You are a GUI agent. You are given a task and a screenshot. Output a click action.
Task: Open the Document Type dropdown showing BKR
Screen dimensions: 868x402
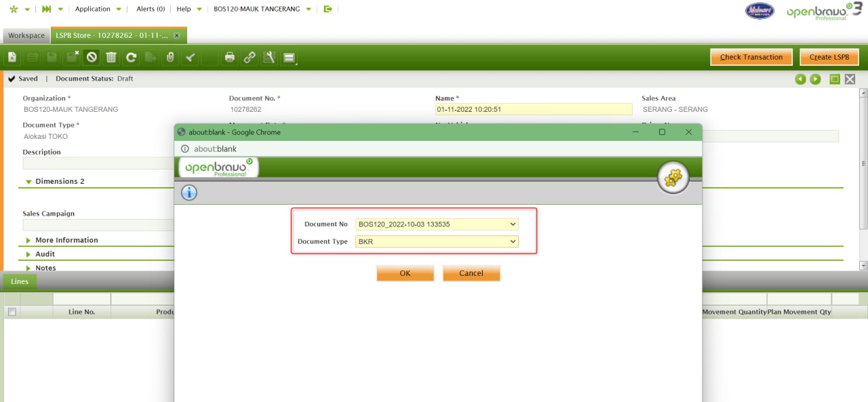(x=437, y=241)
